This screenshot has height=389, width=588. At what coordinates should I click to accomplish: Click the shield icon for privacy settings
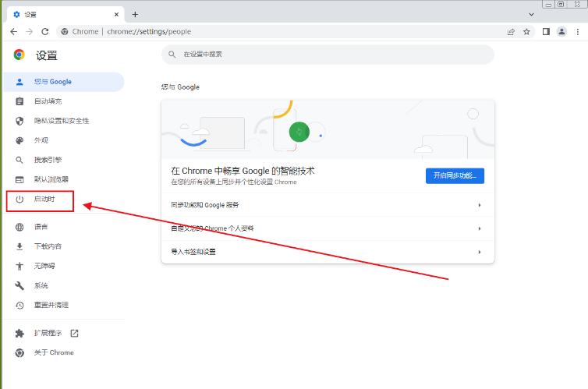coord(19,121)
